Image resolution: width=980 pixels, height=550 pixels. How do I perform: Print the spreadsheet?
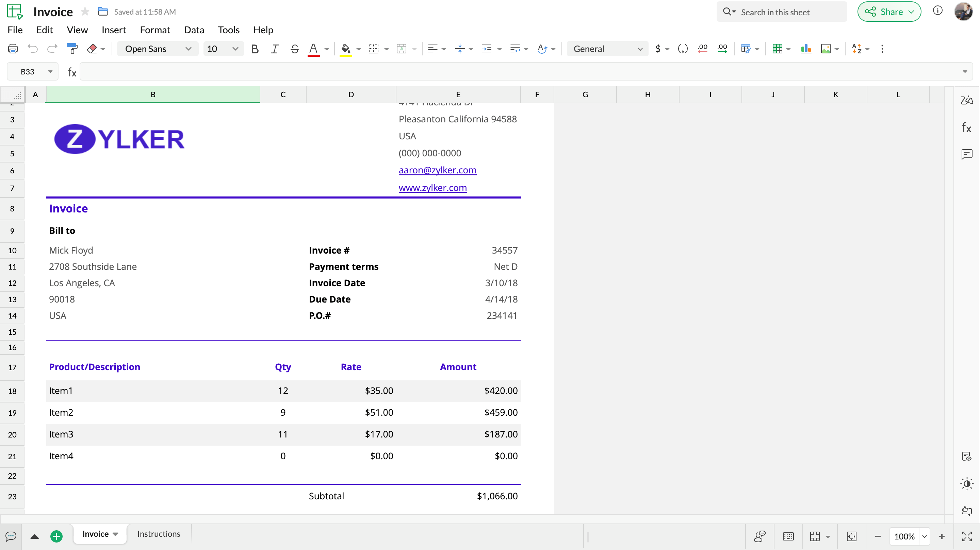[x=13, y=48]
